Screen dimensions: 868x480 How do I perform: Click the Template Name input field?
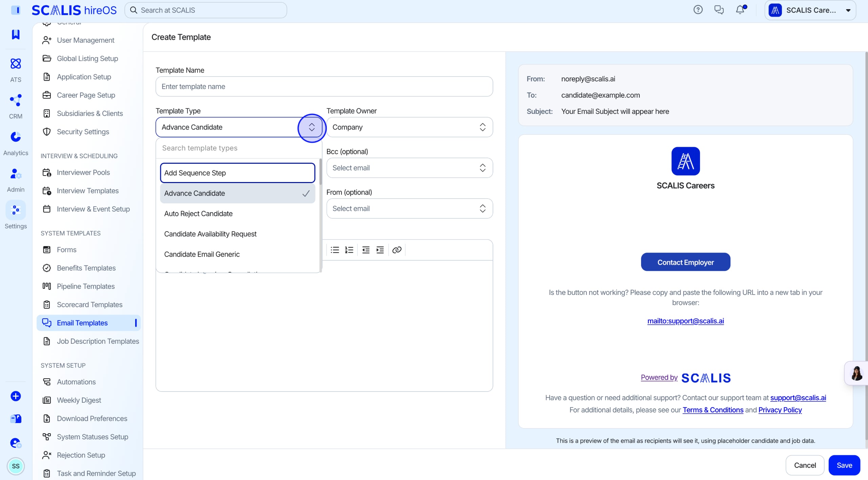[x=324, y=86]
